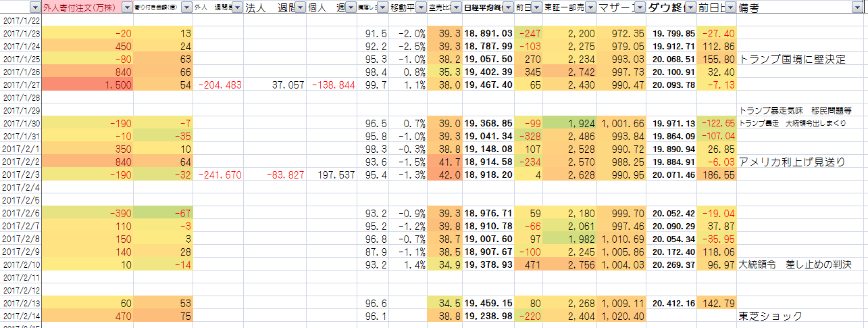Open the 東証一部売買 column filter dropdown

tap(590, 8)
